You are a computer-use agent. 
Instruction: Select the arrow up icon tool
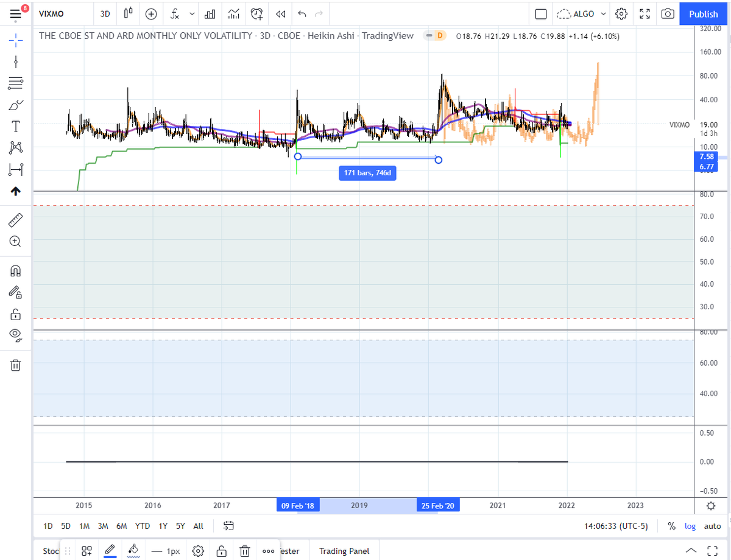(16, 191)
